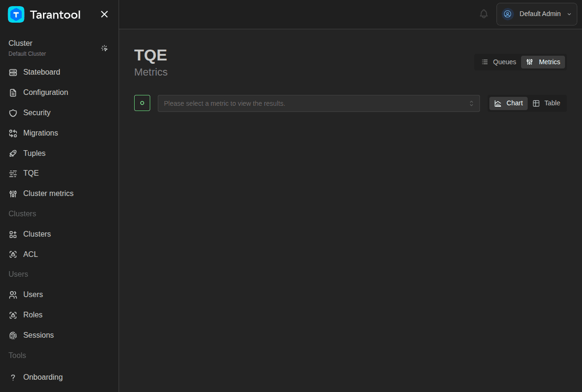Viewport: 582px width, 392px height.
Task: Click the cluster switch sparkle icon
Action: tap(104, 48)
